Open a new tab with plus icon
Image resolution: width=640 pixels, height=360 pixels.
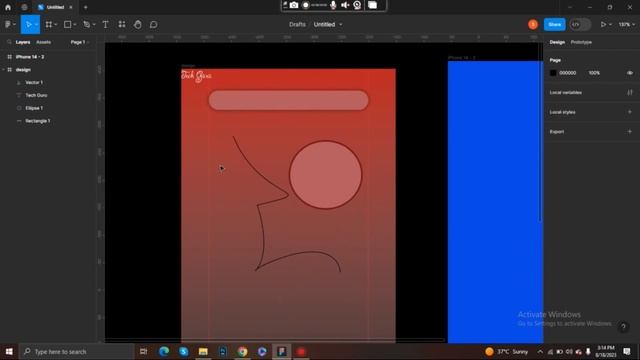(x=85, y=7)
